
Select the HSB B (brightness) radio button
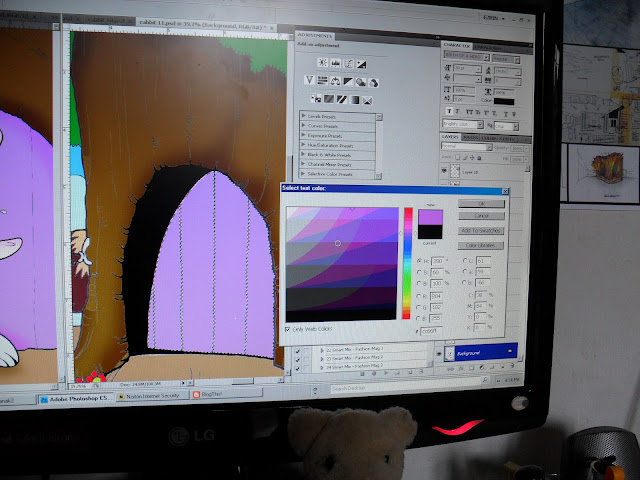(x=419, y=283)
